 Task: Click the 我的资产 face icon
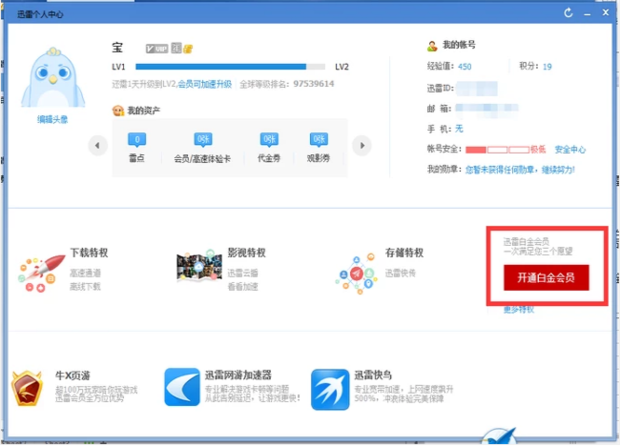[118, 110]
